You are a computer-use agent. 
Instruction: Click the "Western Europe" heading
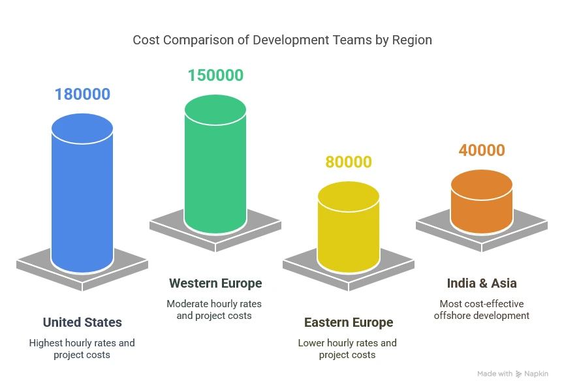(x=215, y=283)
